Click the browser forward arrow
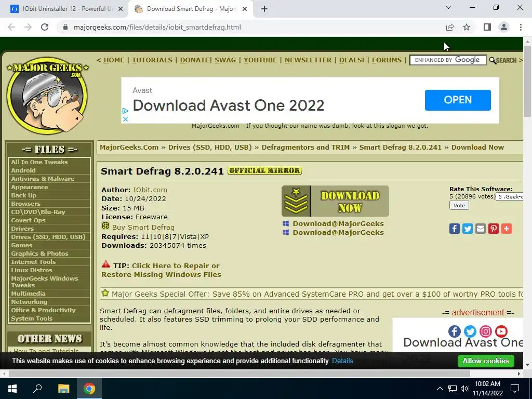Viewport: 532px width, 399px height. coord(28,27)
